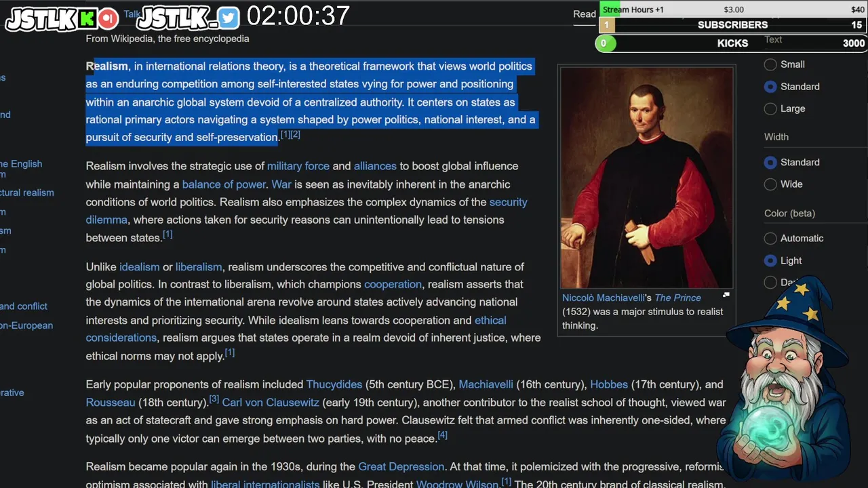Open the 'and conflict' sidebar contents entry
This screenshot has height=488, width=868.
(x=24, y=306)
